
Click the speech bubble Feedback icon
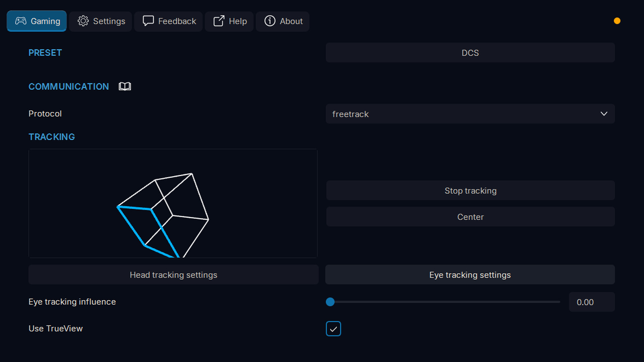pos(148,21)
